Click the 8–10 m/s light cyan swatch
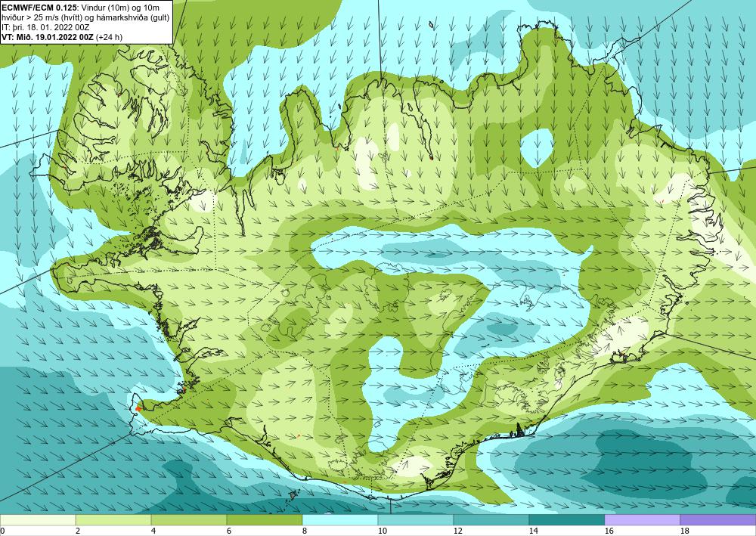The image size is (756, 536). click(340, 520)
